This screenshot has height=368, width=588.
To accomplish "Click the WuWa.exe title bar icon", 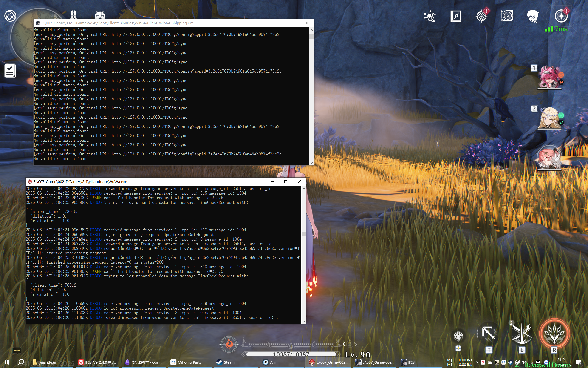I will pyautogui.click(x=30, y=181).
